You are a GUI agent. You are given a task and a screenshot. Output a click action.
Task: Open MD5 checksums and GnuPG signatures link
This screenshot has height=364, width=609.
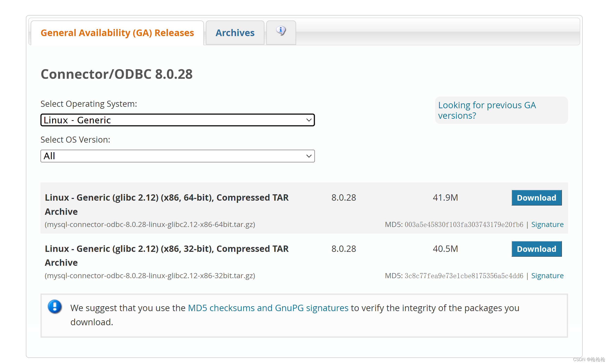click(268, 308)
